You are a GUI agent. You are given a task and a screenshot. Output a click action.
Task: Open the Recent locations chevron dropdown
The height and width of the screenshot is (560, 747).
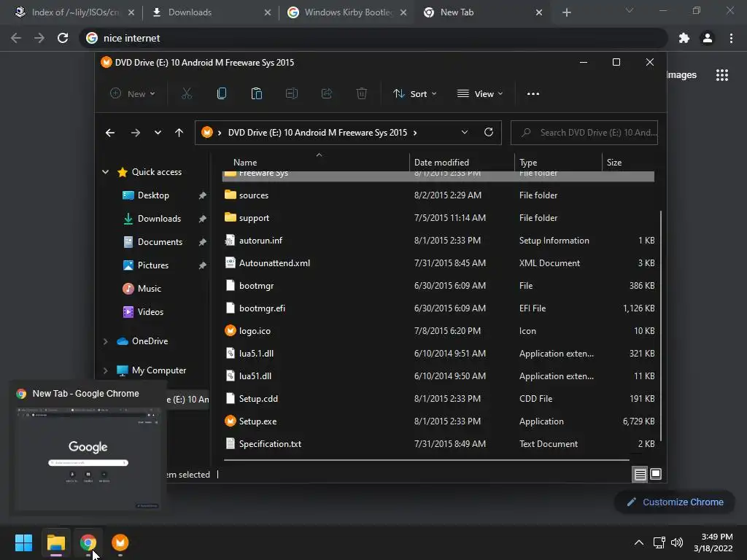point(158,133)
